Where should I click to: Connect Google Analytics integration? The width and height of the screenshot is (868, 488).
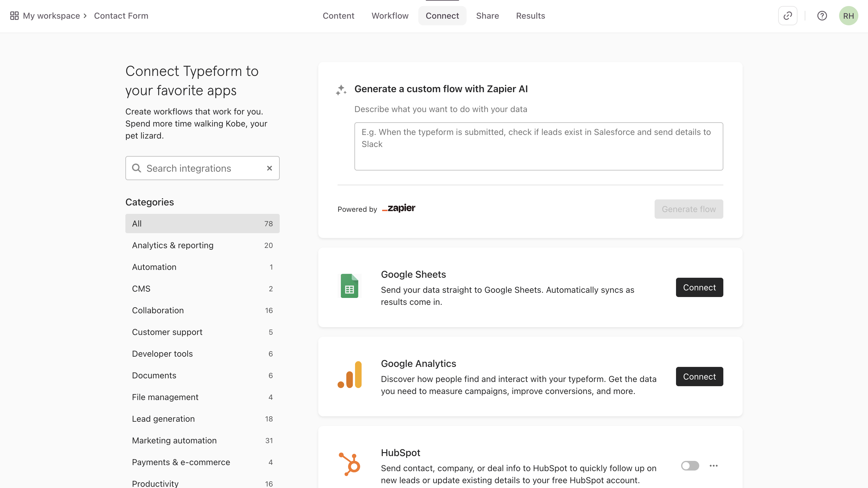pyautogui.click(x=699, y=376)
